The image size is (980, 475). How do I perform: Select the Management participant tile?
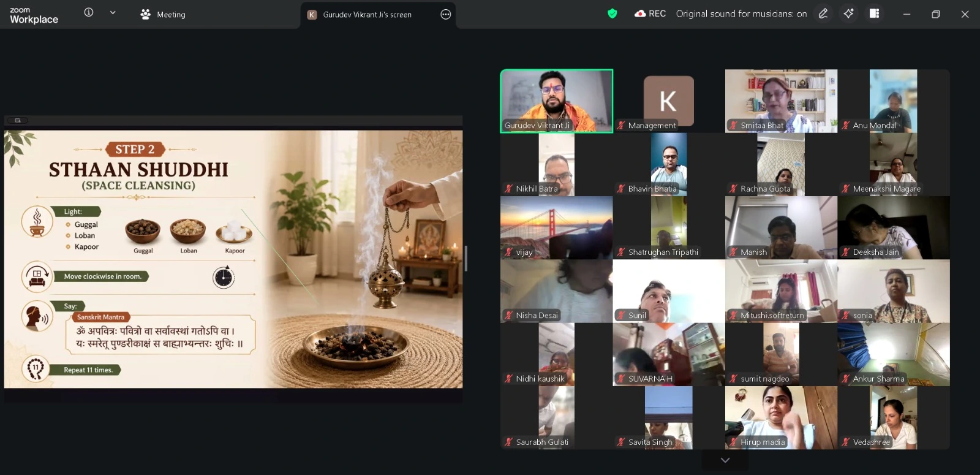point(668,101)
